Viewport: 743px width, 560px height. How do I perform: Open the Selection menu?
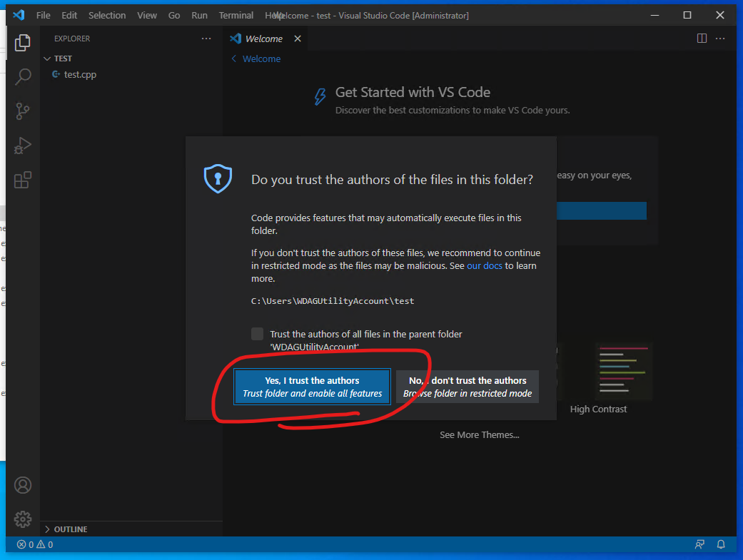click(107, 15)
